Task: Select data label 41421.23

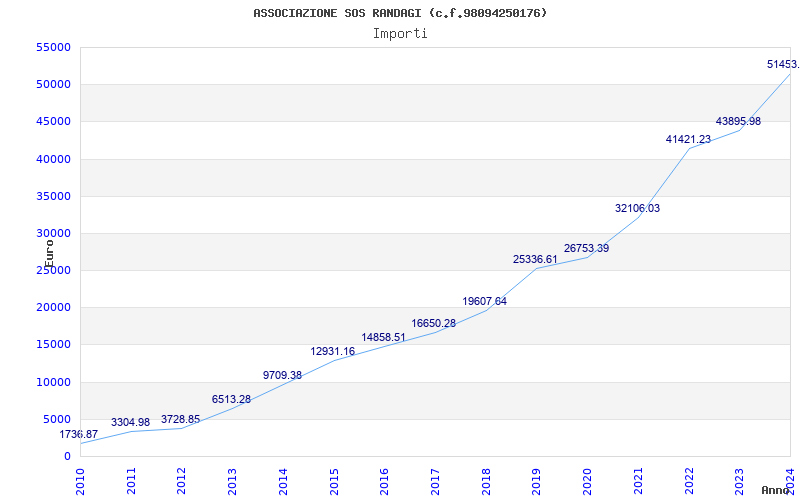Action: coord(688,139)
